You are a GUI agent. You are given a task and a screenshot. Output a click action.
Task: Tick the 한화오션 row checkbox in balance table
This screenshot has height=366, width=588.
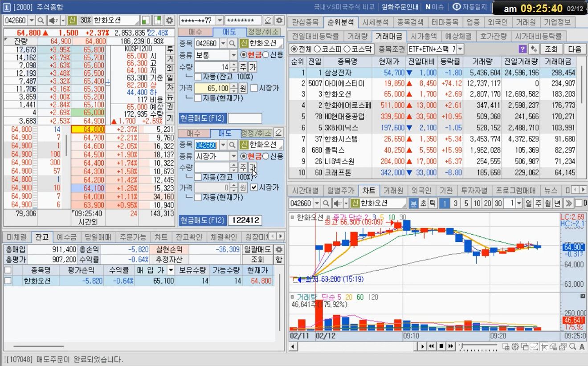point(8,281)
